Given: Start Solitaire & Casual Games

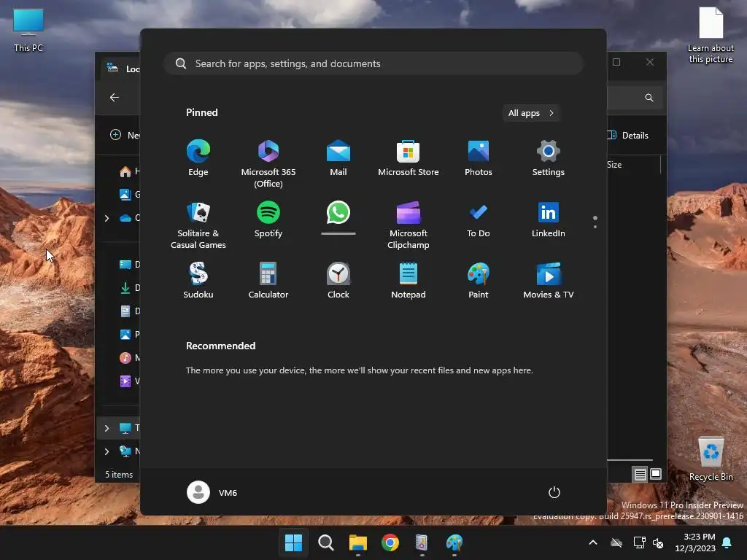Looking at the screenshot, I should pyautogui.click(x=198, y=226).
